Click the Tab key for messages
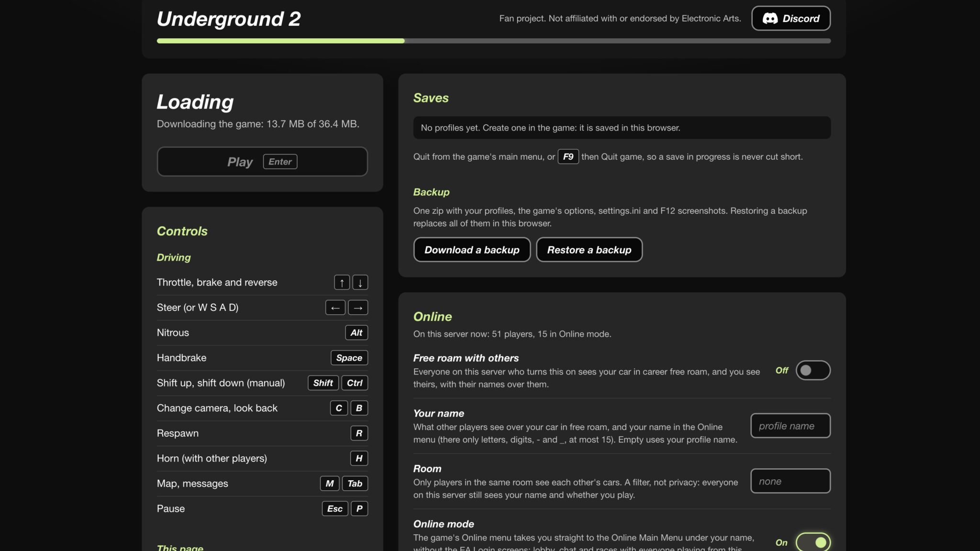This screenshot has width=980, height=551. (355, 484)
